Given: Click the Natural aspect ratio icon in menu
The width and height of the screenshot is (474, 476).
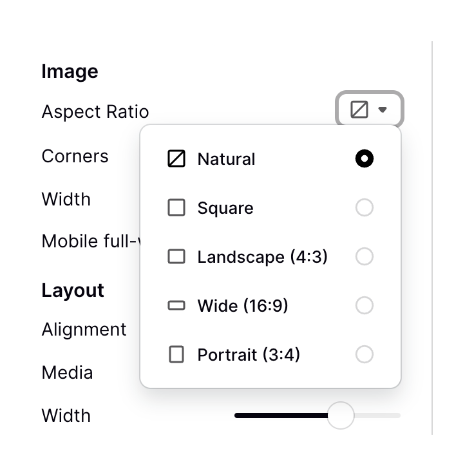Looking at the screenshot, I should point(176,159).
